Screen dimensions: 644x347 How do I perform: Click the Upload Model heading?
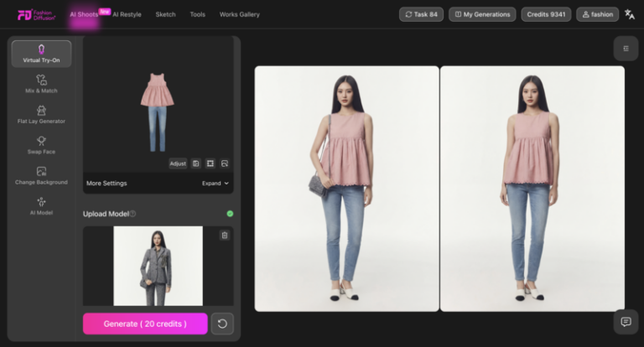coord(106,214)
